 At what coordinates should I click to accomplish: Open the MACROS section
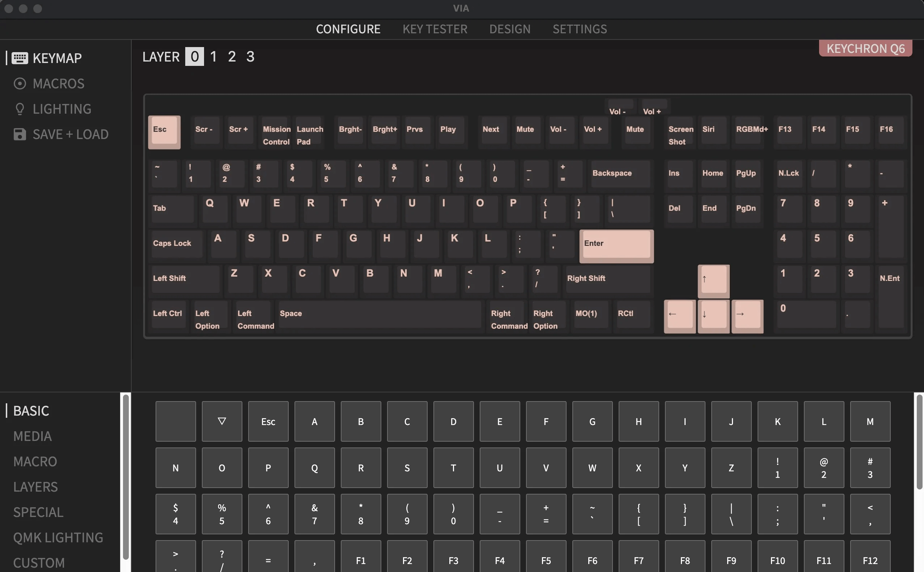point(58,83)
